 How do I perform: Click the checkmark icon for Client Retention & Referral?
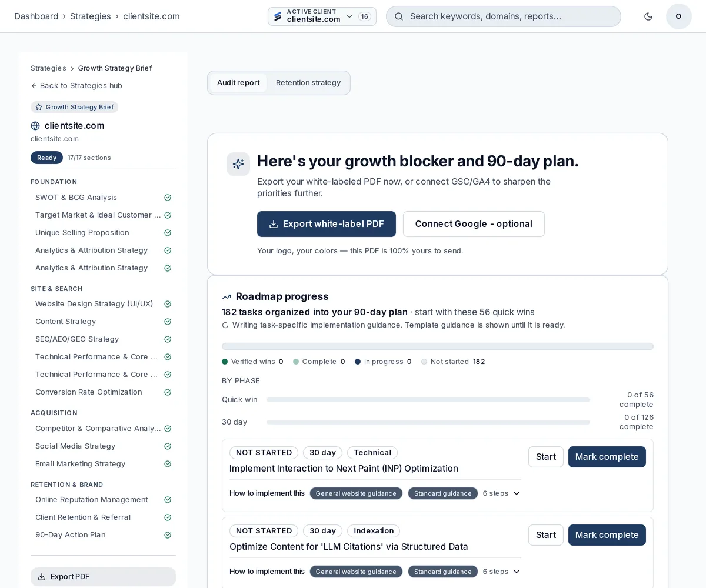click(x=168, y=517)
